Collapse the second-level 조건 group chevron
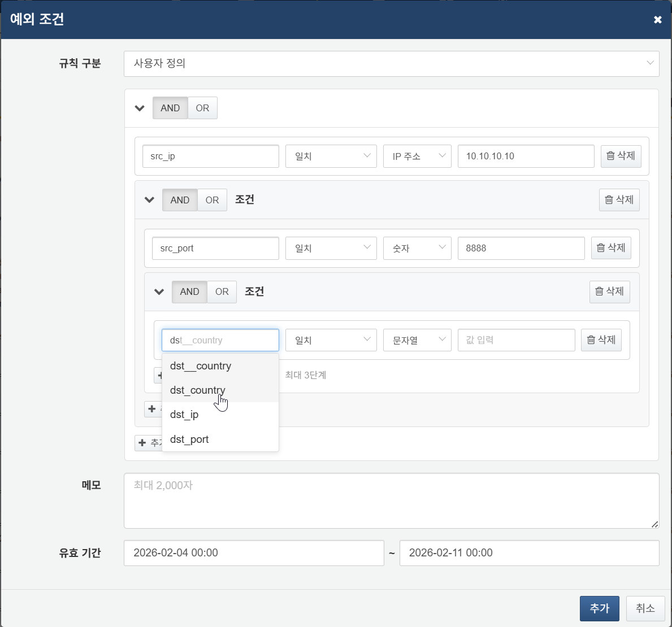This screenshot has height=627, width=672. [149, 200]
